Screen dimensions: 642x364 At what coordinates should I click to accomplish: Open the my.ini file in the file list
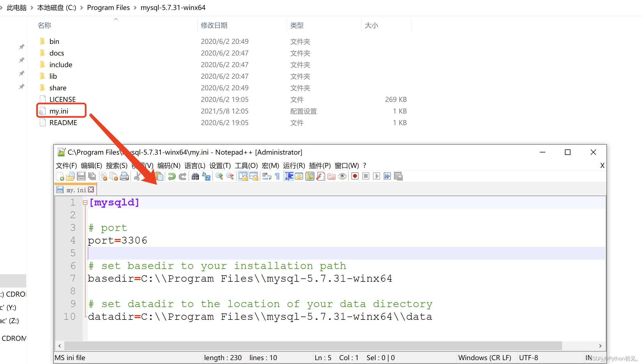coord(59,111)
